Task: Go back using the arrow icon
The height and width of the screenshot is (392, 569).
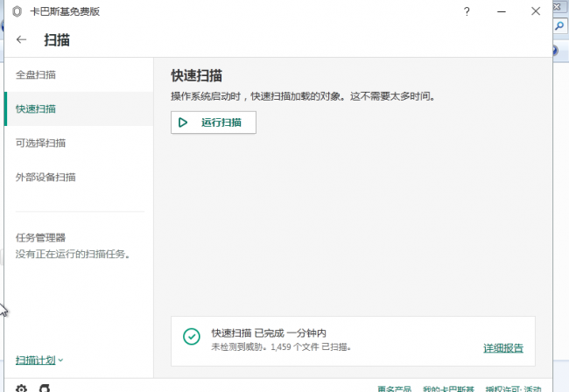Action: (x=21, y=39)
